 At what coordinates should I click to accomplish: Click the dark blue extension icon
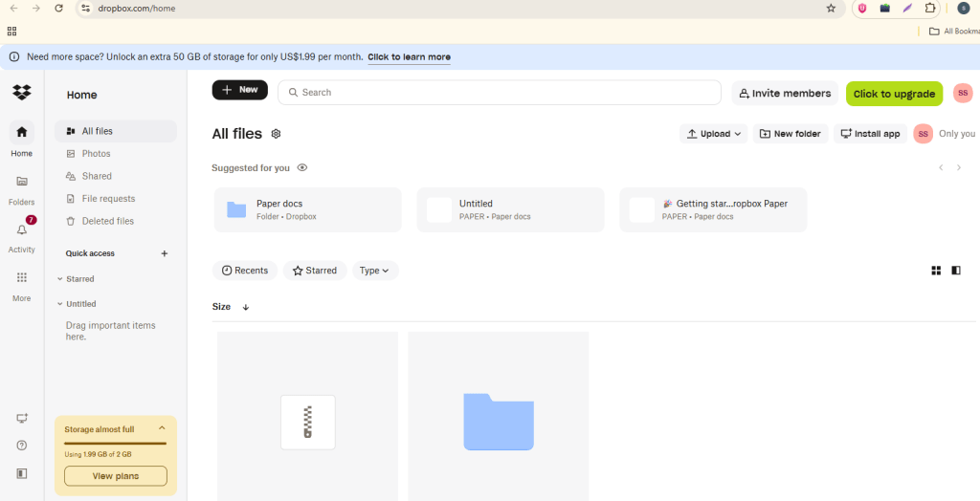885,8
